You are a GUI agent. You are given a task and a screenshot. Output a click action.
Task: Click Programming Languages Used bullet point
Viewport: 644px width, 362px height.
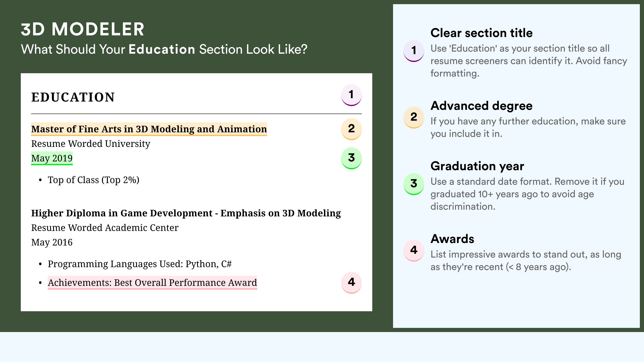140,264
